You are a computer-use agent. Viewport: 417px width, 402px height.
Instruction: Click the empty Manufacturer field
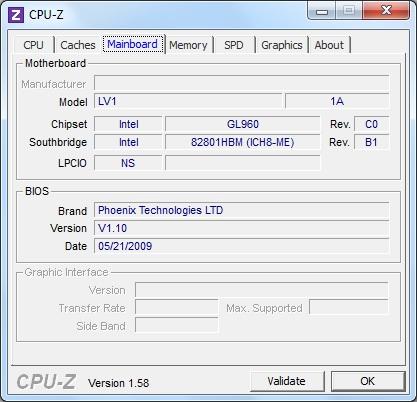coord(242,83)
